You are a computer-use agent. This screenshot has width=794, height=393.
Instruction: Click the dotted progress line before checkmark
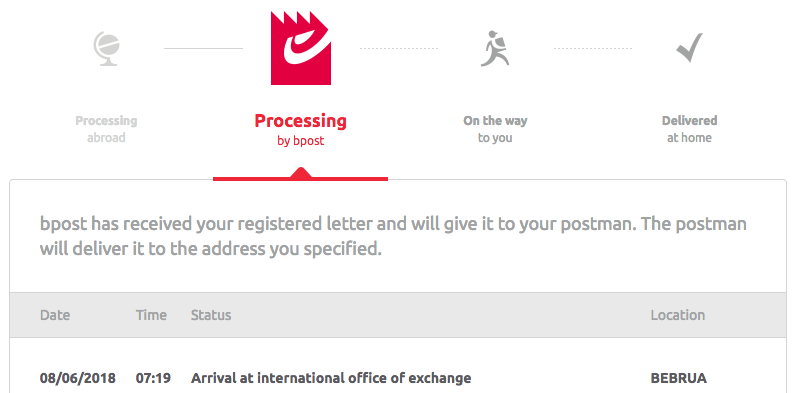pyautogui.click(x=593, y=49)
